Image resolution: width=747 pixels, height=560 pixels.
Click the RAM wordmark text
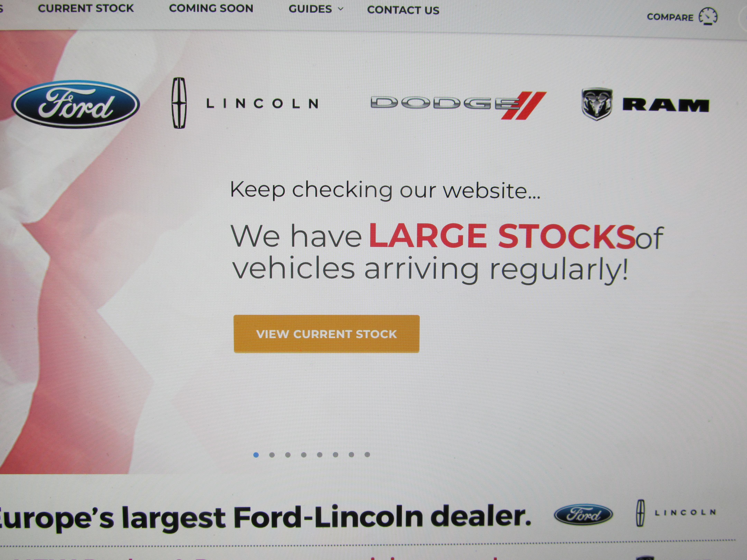pos(666,105)
